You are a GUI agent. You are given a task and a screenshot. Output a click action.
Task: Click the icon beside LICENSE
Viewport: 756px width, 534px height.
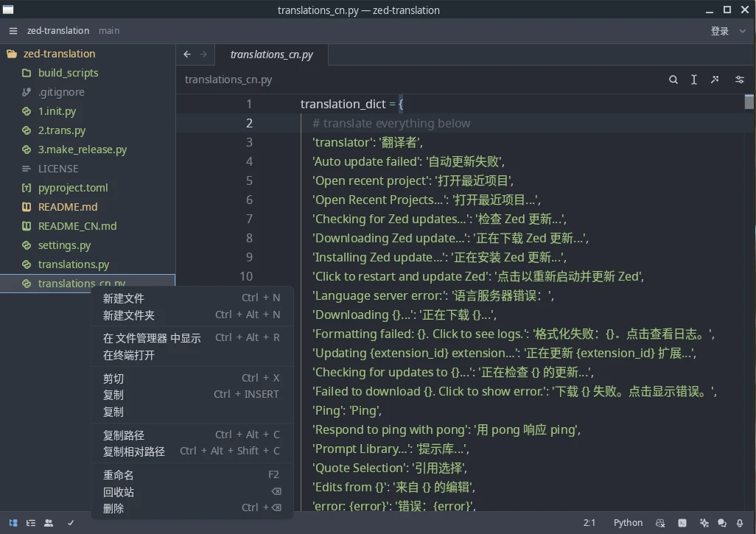click(x=27, y=169)
